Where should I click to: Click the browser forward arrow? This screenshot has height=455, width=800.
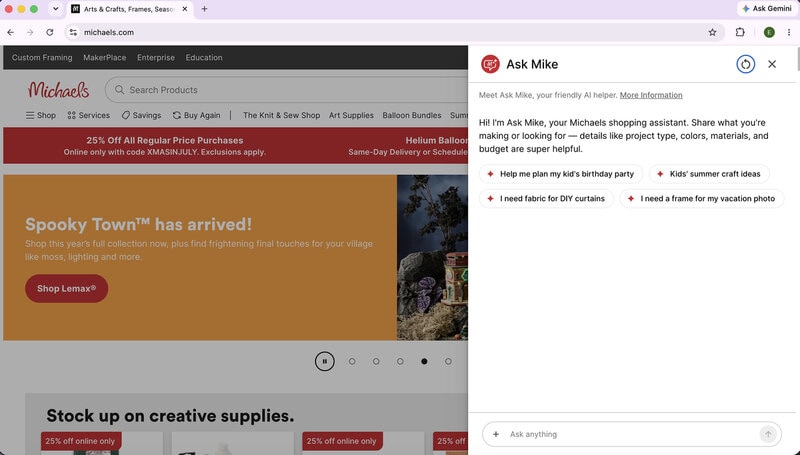30,32
